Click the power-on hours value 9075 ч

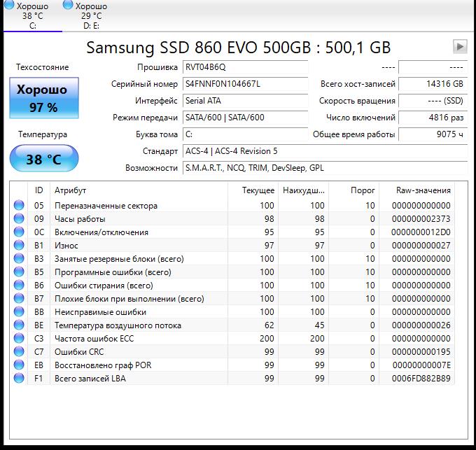pos(433,134)
